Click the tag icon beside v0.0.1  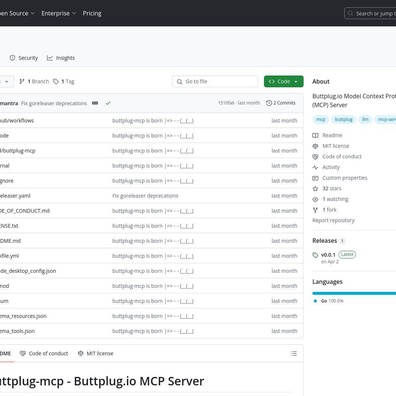315,255
